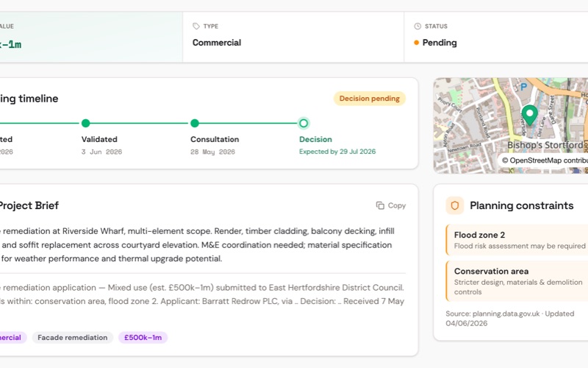Select the Decision timeline marker circle

(304, 123)
